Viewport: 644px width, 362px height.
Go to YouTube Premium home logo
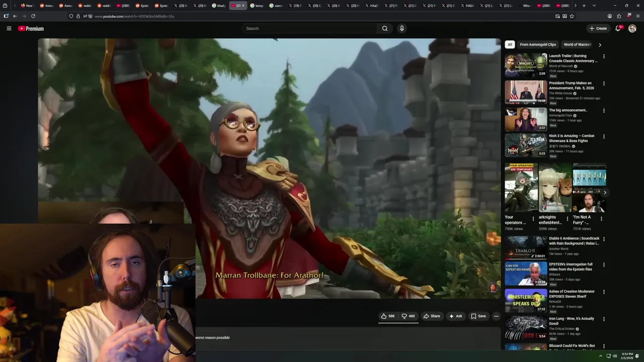31,29
